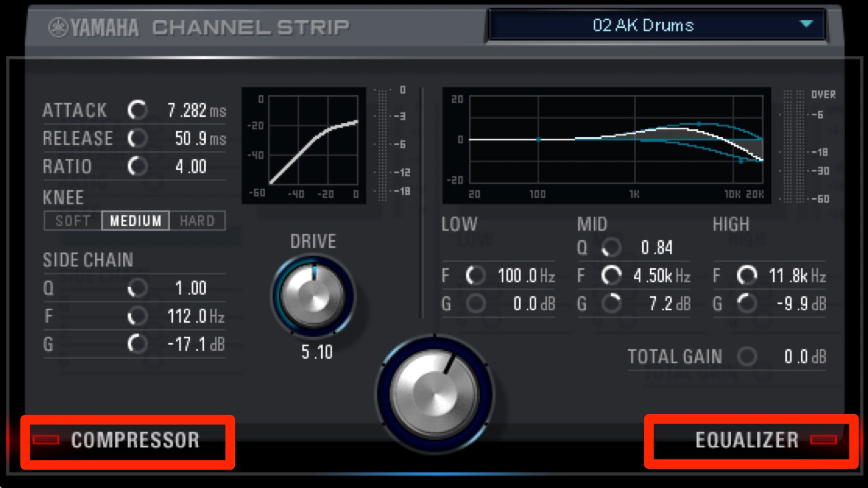Screen dimensions: 868x488
Task: Click the mid gain value 7.2 dB
Action: [x=669, y=303]
